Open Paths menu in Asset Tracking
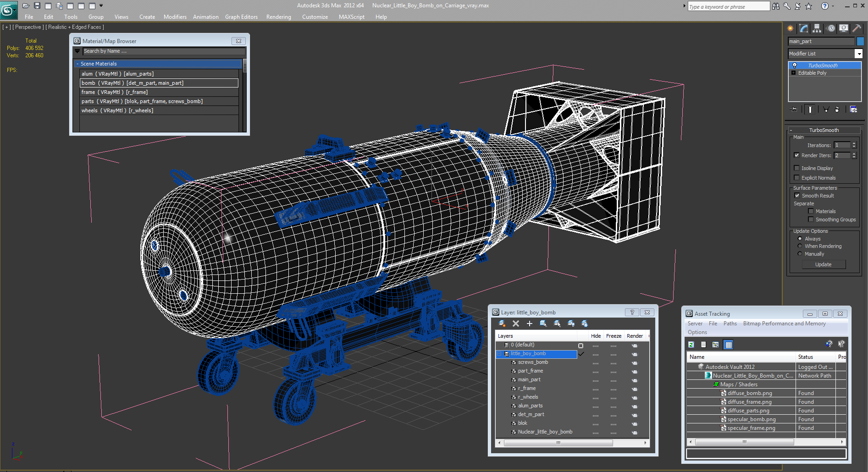The image size is (868, 472). [x=730, y=324]
